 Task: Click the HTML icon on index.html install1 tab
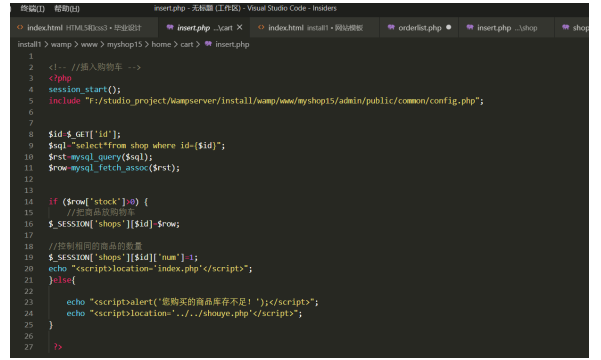click(261, 27)
